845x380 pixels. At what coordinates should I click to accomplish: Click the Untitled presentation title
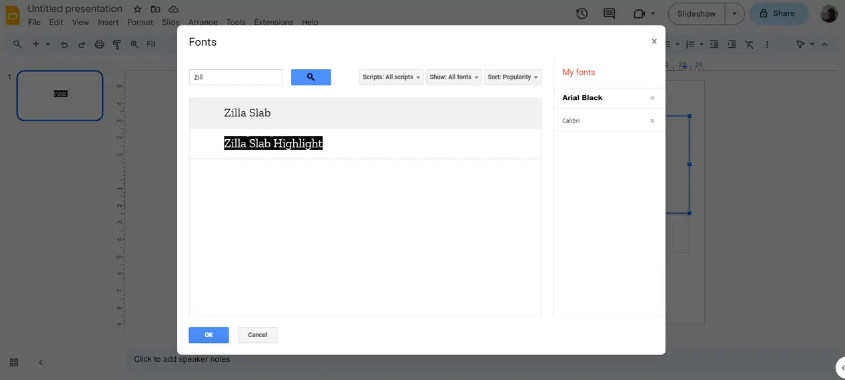pos(75,9)
